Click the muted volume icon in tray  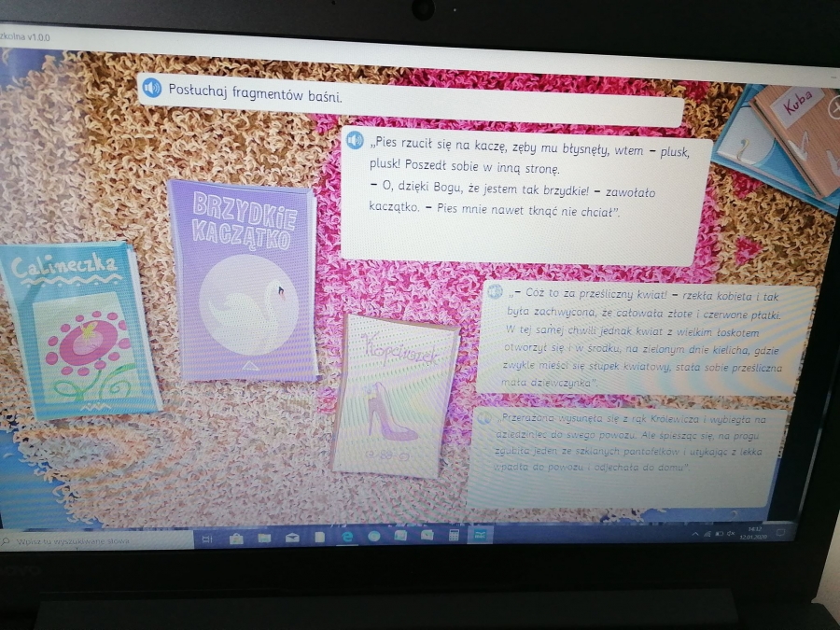tap(731, 534)
